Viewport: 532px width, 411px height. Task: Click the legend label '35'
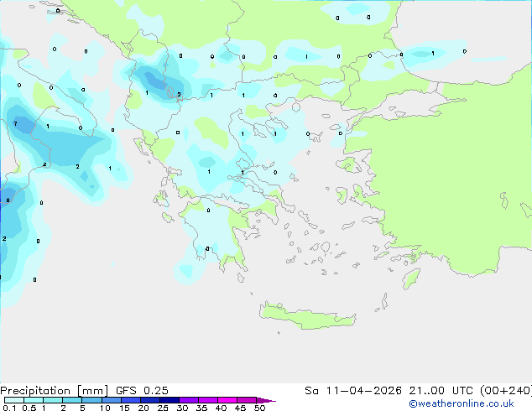coord(201,408)
